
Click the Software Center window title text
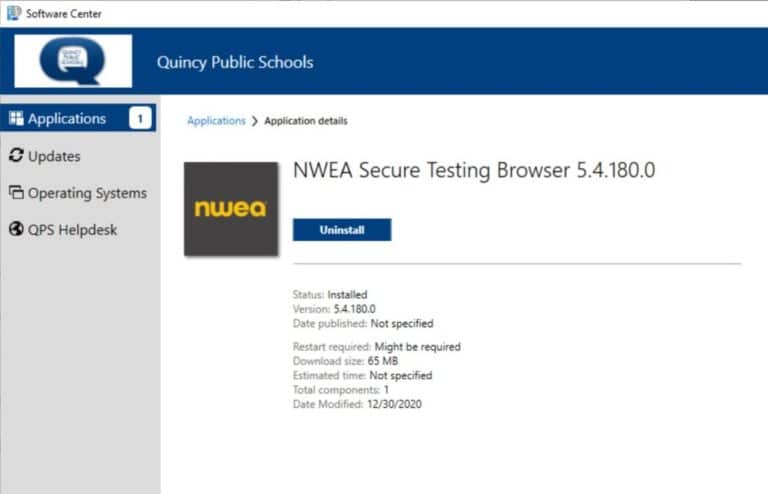(x=64, y=14)
